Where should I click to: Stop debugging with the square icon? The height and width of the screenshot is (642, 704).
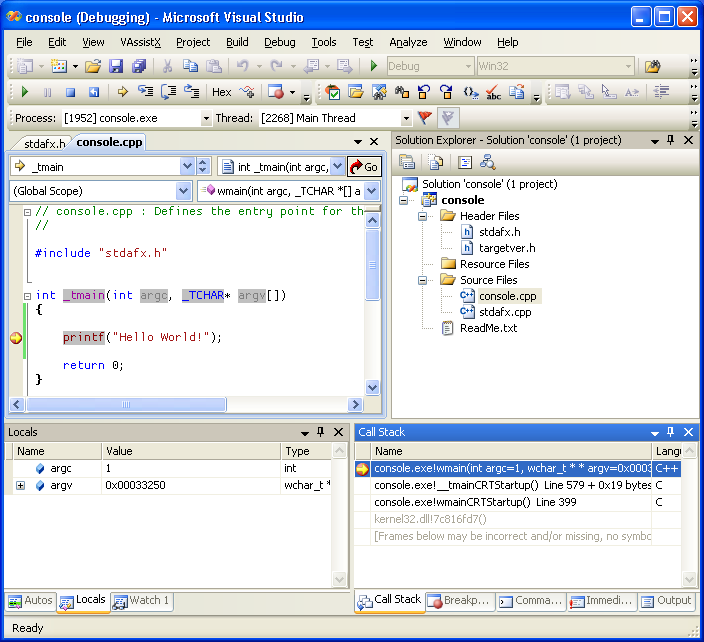(x=70, y=92)
